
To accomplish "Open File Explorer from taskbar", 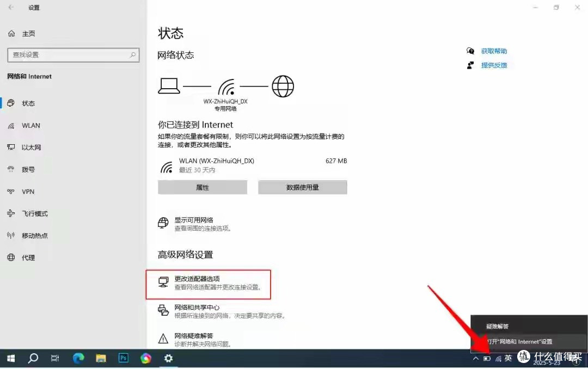I will [101, 359].
